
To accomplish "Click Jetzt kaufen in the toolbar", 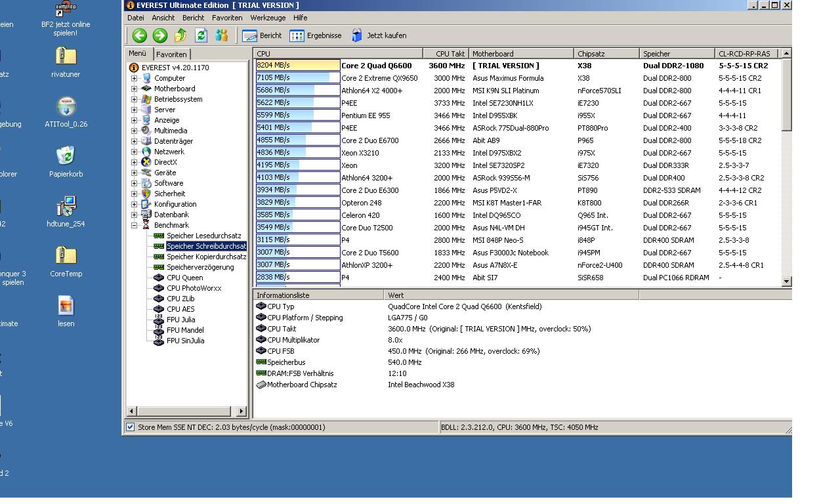I will click(379, 35).
